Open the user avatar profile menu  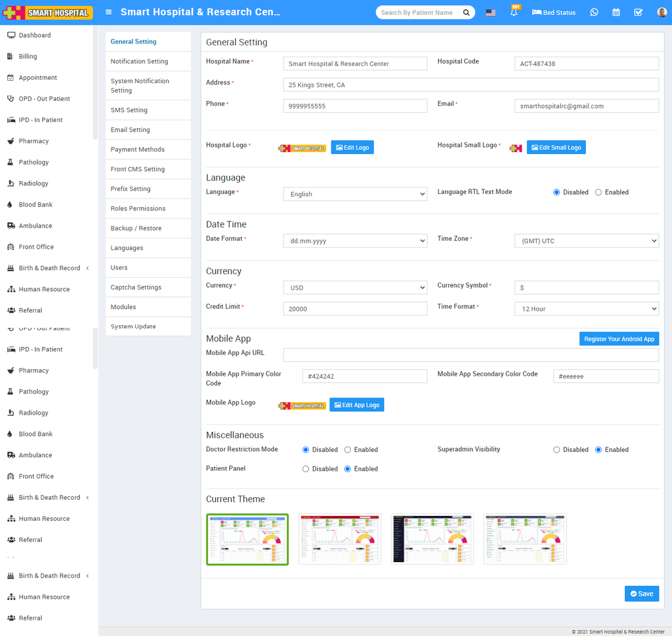coord(661,12)
